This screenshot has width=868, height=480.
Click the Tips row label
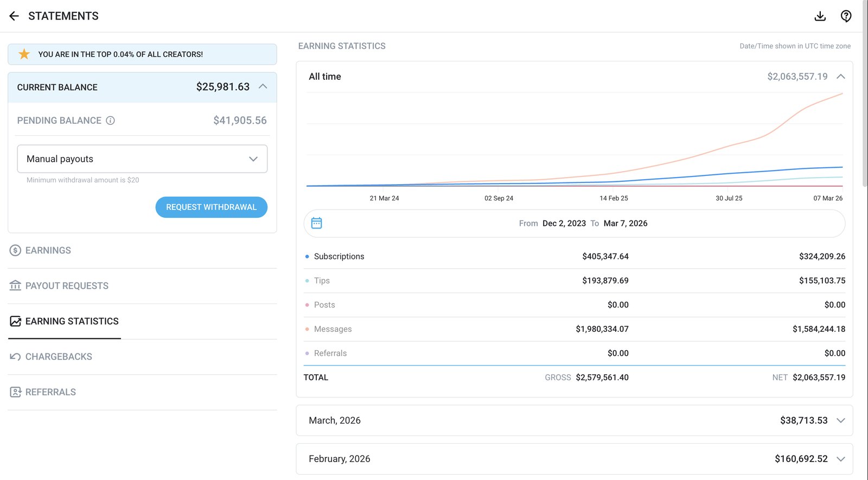coord(322,281)
